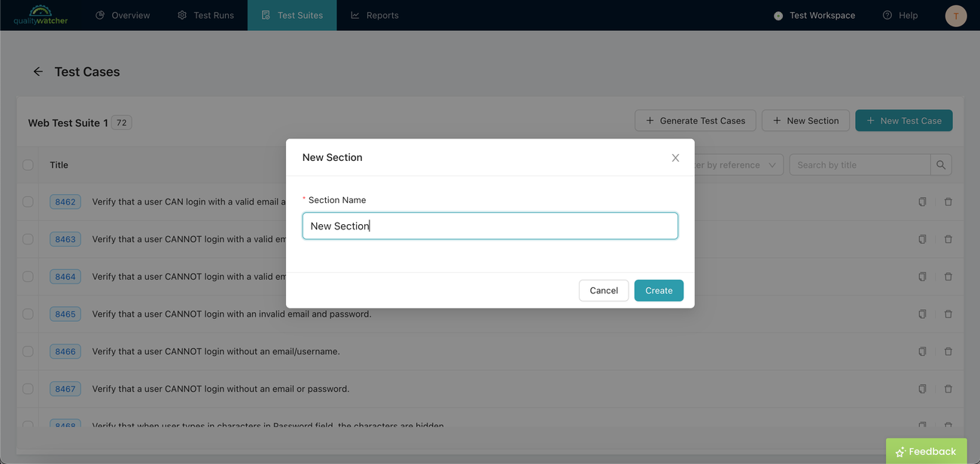This screenshot has width=980, height=464.
Task: Delete test case 8467 with trash icon
Action: tap(948, 389)
